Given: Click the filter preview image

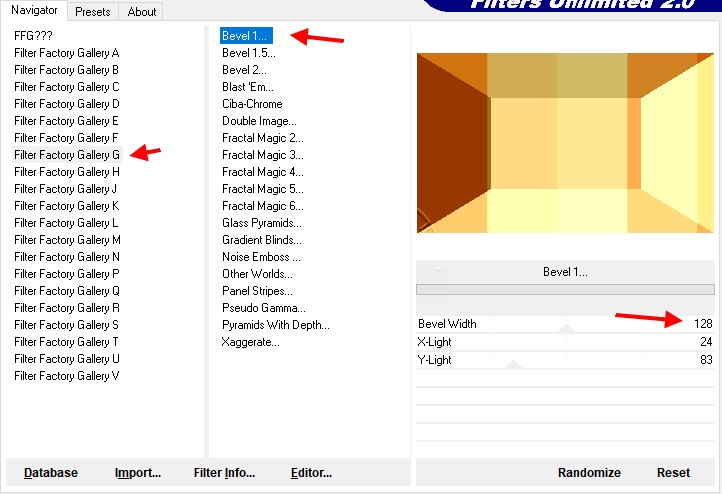Looking at the screenshot, I should click(565, 143).
